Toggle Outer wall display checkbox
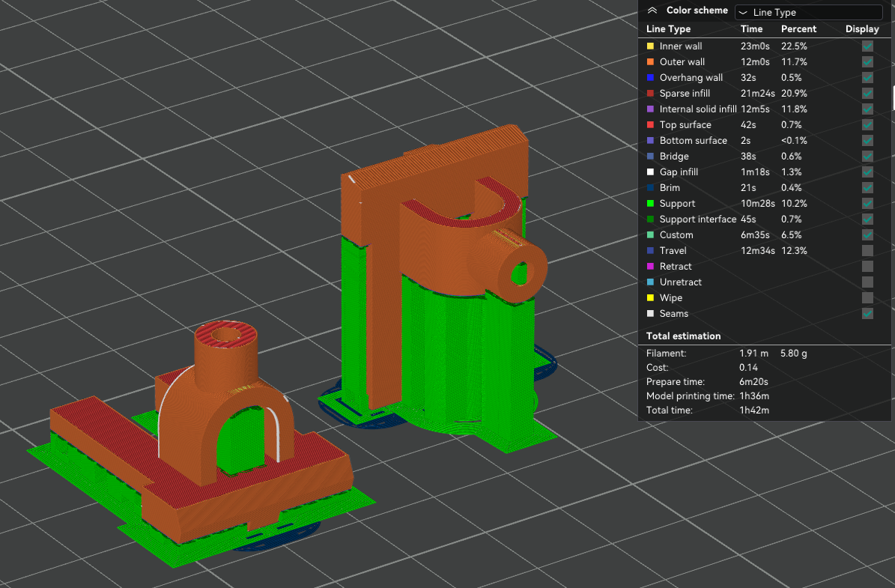This screenshot has width=895, height=588. (867, 61)
